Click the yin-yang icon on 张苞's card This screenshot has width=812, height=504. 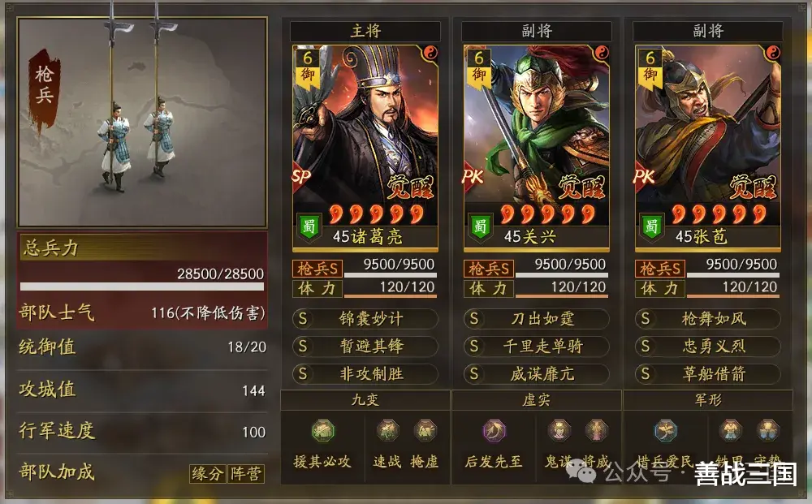coord(772,53)
